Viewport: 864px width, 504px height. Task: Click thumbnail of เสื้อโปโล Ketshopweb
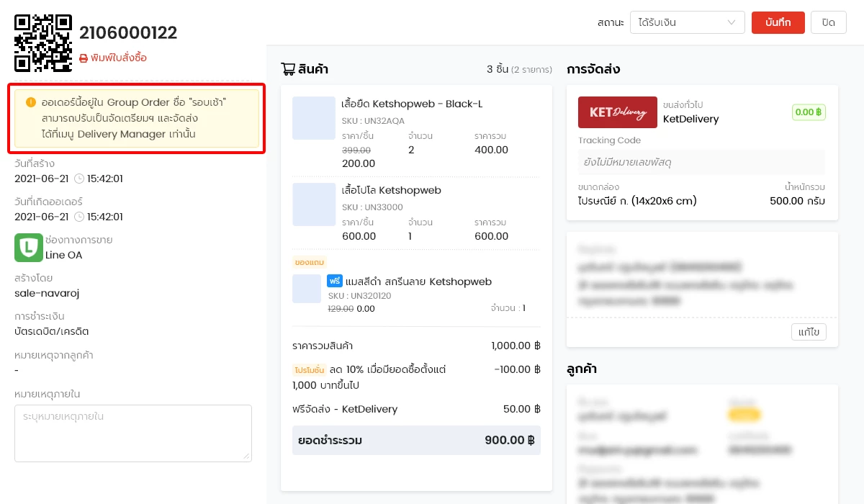(314, 204)
